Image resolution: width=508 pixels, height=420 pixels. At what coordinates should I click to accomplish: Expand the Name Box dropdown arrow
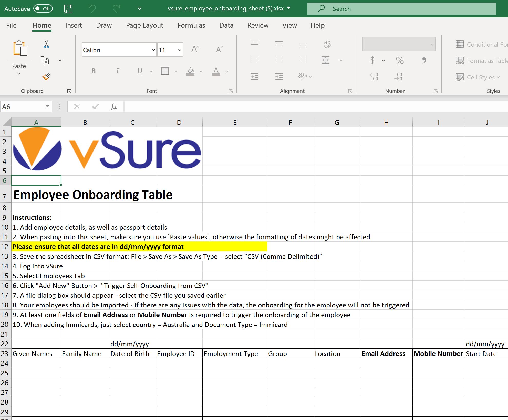(47, 106)
